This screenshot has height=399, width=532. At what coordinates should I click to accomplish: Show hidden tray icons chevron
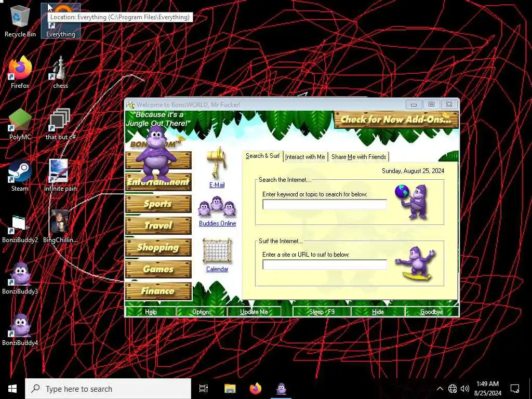pos(440,389)
